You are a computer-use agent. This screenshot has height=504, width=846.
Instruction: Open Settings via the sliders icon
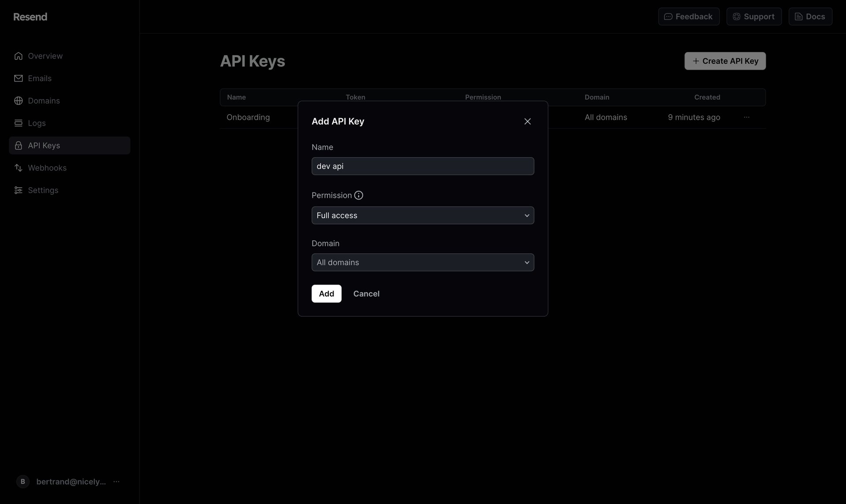click(19, 190)
